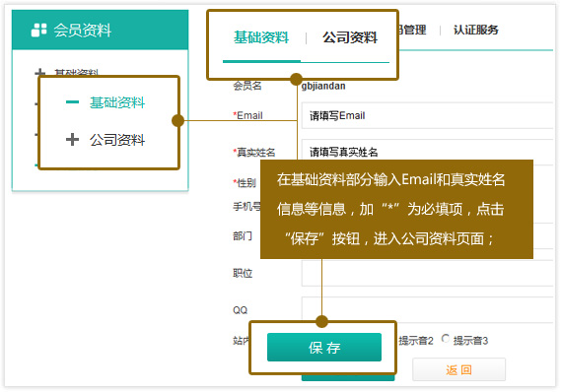Select the 提示音3 radio button

tap(446, 338)
